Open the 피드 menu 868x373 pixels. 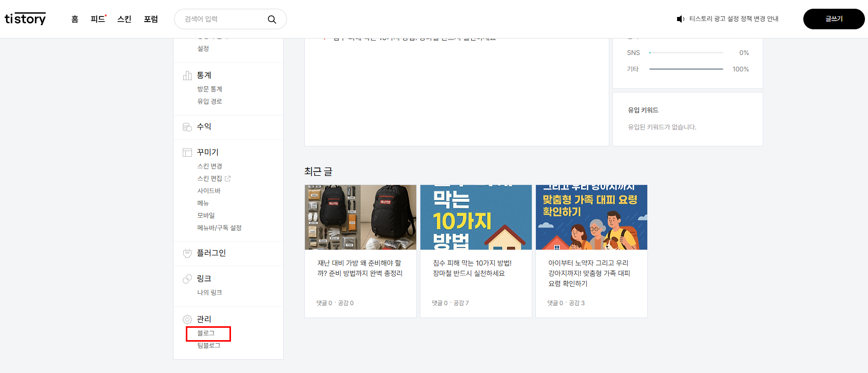pos(98,19)
